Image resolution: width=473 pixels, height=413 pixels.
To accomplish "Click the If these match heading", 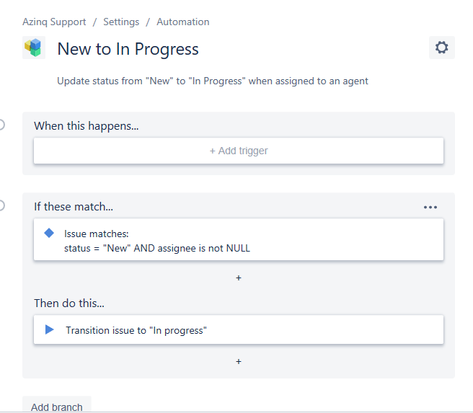I will [x=73, y=207].
